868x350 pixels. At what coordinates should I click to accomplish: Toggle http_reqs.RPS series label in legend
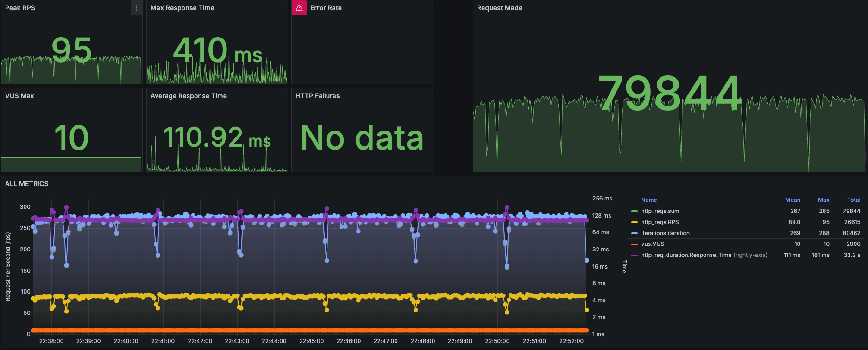(x=660, y=222)
